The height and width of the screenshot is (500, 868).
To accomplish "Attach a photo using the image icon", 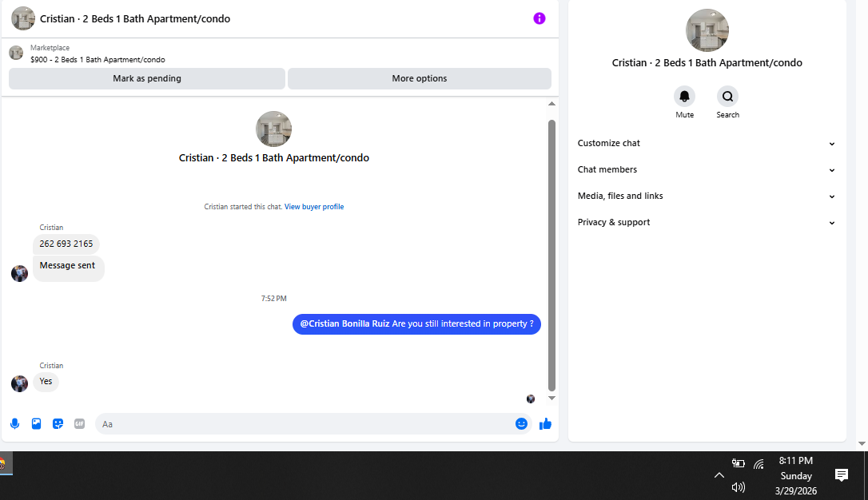I will click(37, 423).
